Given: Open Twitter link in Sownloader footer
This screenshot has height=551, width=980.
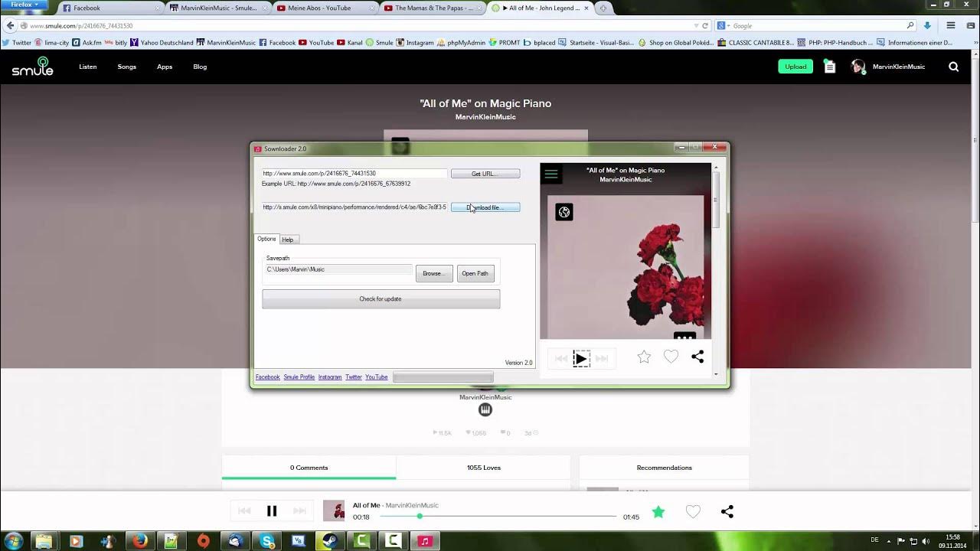Looking at the screenshot, I should pyautogui.click(x=354, y=377).
